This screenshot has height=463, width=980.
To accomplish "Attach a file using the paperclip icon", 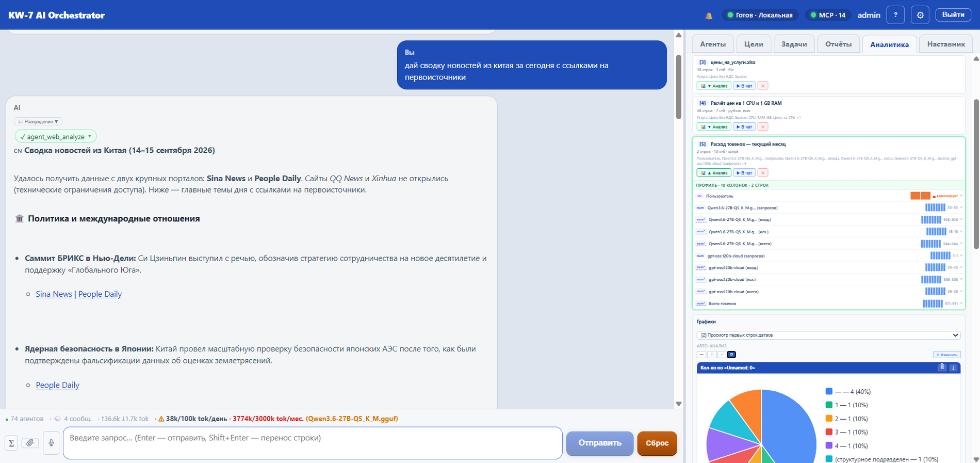I will click(30, 443).
